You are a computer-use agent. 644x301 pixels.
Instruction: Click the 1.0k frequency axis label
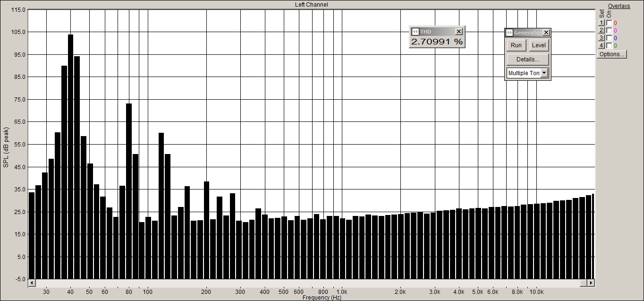[x=341, y=292]
